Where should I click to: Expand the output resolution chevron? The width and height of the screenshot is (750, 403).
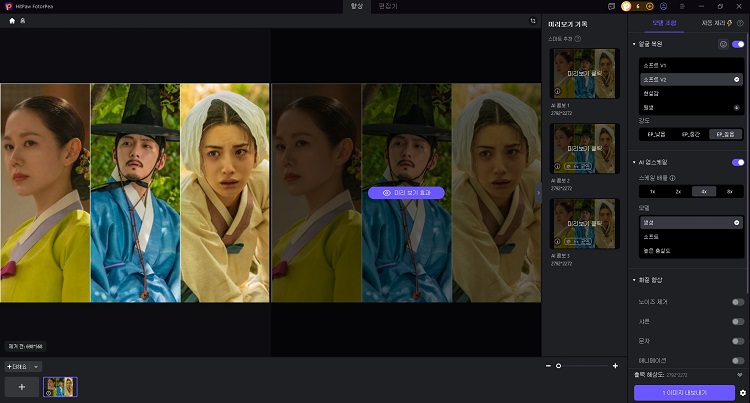[739, 375]
